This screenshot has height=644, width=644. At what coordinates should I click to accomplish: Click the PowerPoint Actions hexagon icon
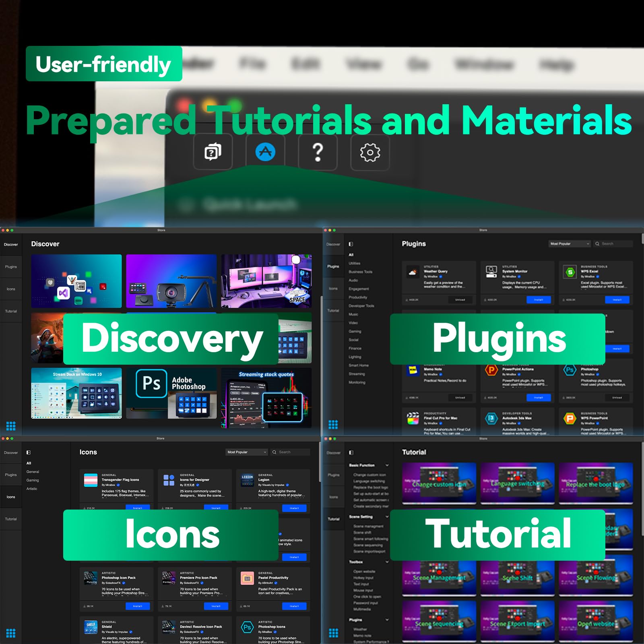pos(491,369)
